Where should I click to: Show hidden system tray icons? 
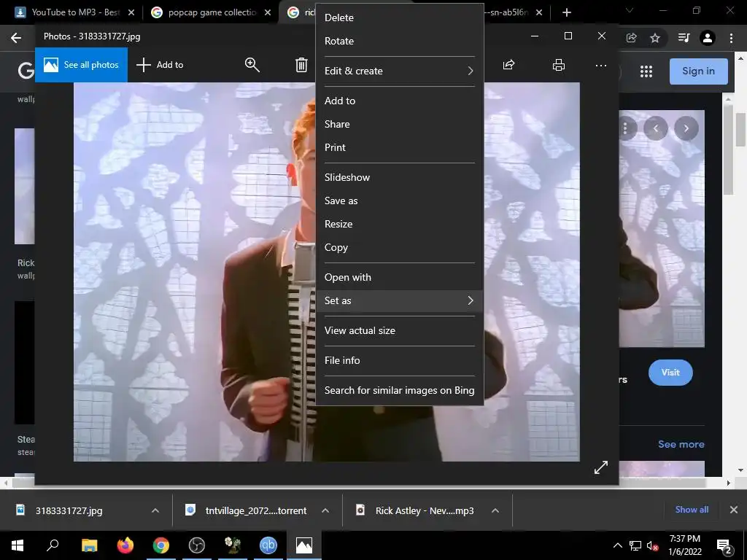617,545
